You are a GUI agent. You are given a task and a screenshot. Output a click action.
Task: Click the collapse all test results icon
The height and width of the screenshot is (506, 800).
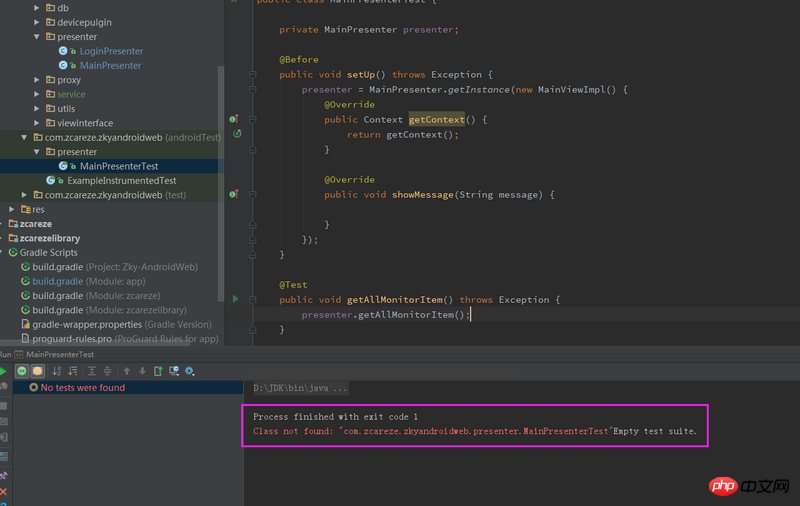tap(105, 371)
